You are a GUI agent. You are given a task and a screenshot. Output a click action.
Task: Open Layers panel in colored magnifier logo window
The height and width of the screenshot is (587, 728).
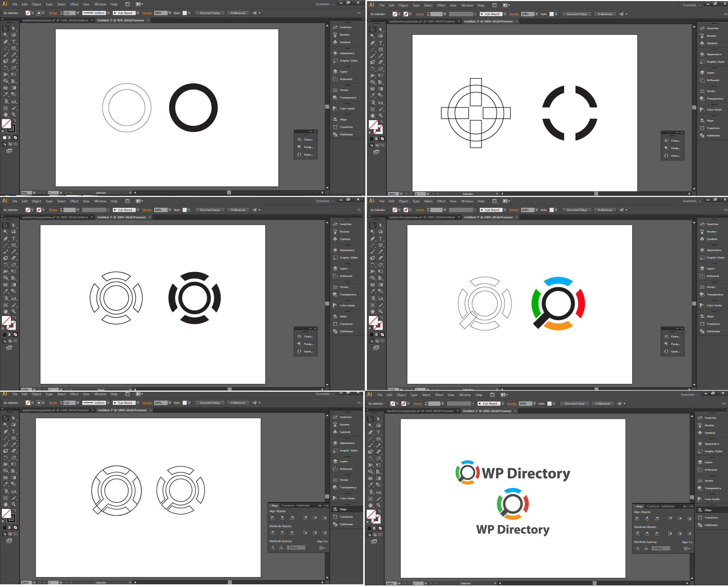(710, 268)
